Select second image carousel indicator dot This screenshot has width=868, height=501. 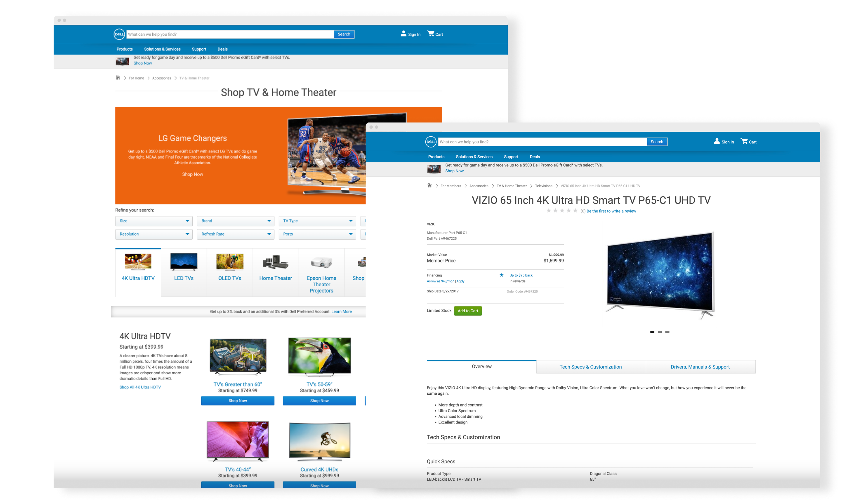pyautogui.click(x=660, y=332)
